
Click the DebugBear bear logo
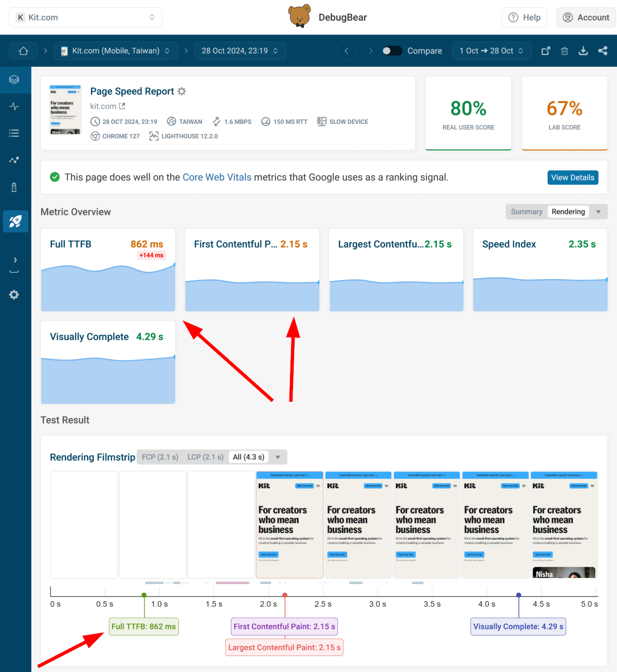point(300,16)
